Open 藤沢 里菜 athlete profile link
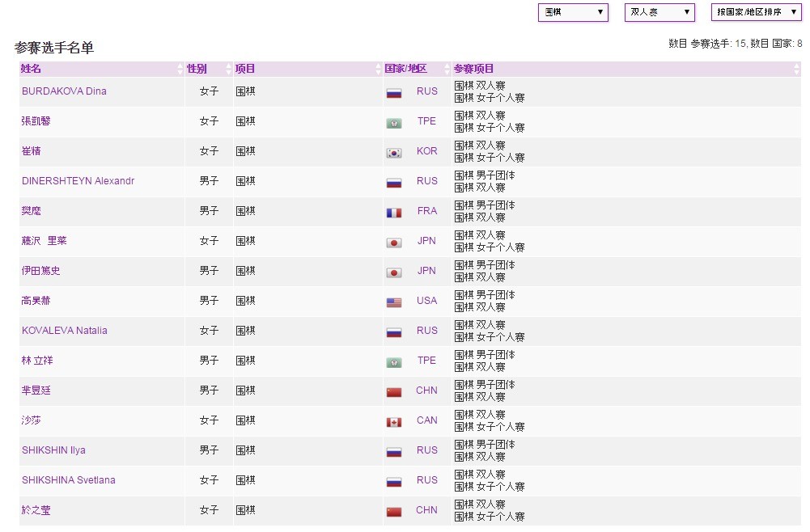 45,241
